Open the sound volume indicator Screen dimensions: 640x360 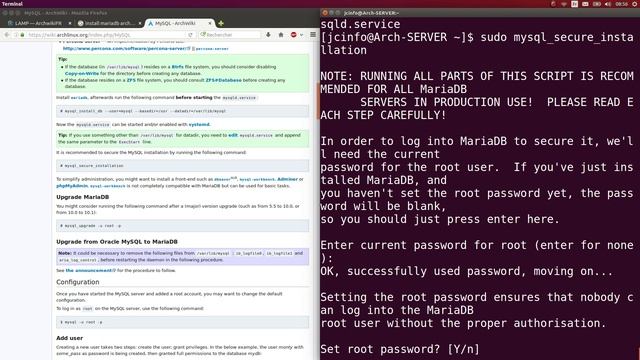pyautogui.click(x=608, y=4)
